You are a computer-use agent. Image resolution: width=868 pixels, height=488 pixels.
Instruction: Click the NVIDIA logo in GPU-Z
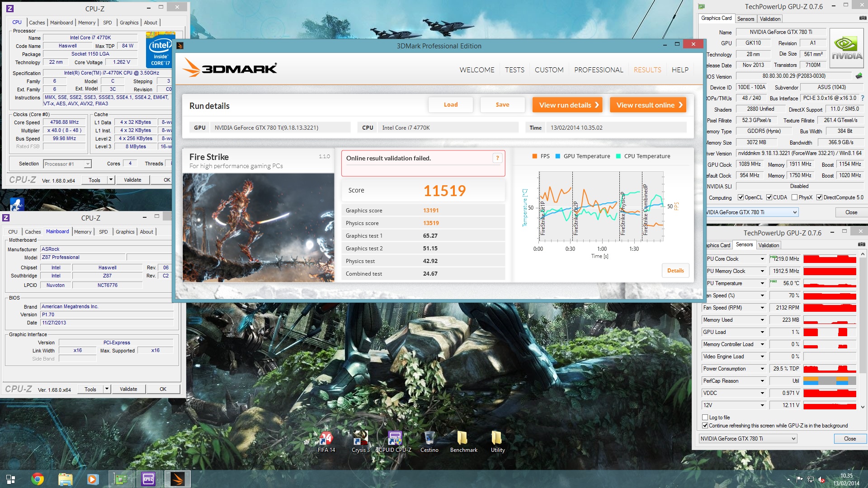pos(847,48)
